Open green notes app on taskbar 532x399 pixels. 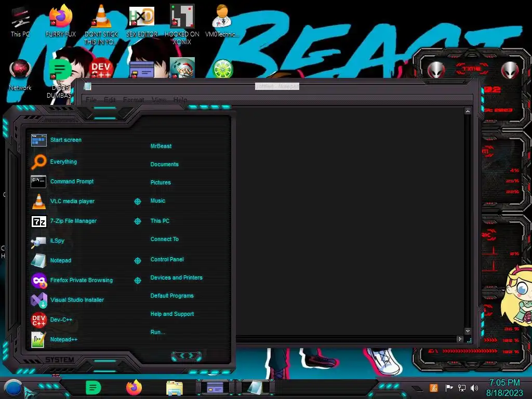click(x=94, y=388)
